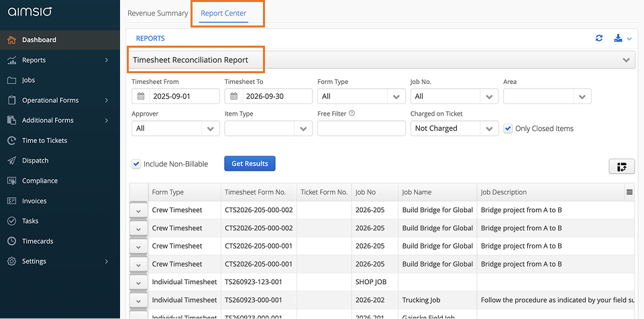Click the TS260923-000-001 cell in Trucking Job row
Screen dimensions: 644x319
click(259, 300)
